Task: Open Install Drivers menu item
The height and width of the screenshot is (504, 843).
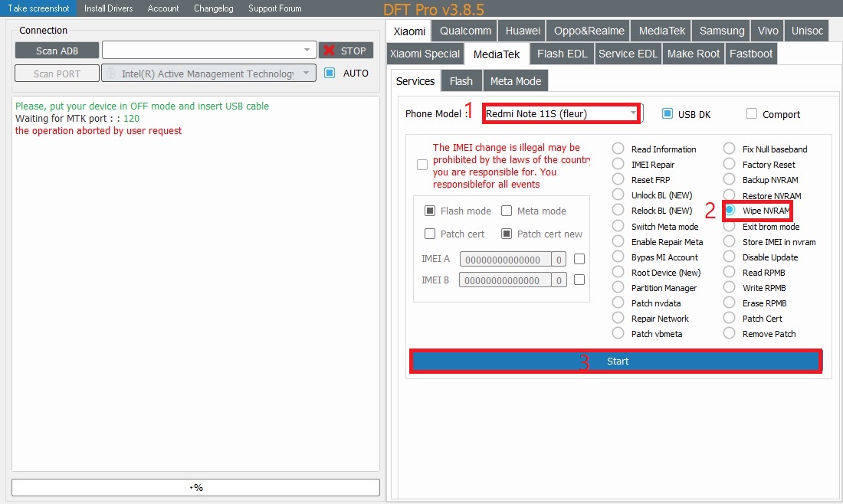Action: pyautogui.click(x=108, y=8)
